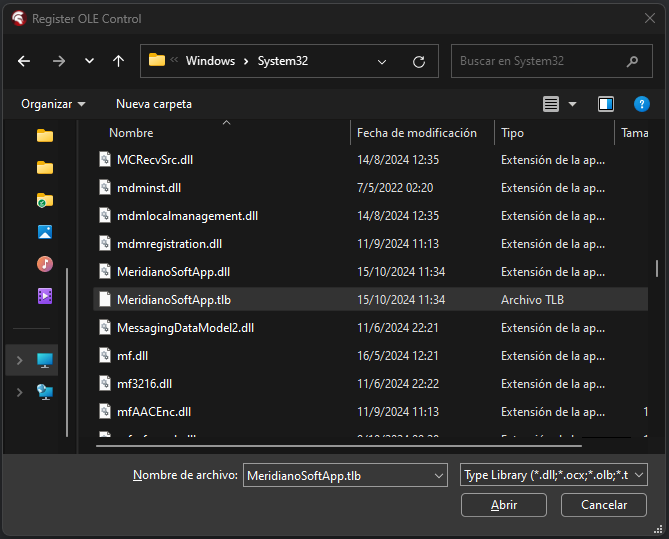Click date 7/5/2022 02:20 cell
This screenshot has width=669, height=539.
pyautogui.click(x=395, y=188)
